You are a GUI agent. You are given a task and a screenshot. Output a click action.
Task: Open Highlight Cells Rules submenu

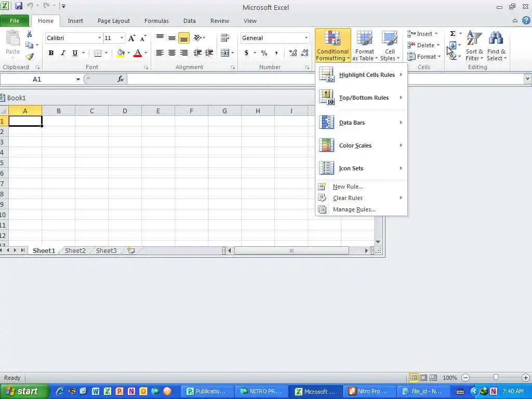tap(362, 75)
